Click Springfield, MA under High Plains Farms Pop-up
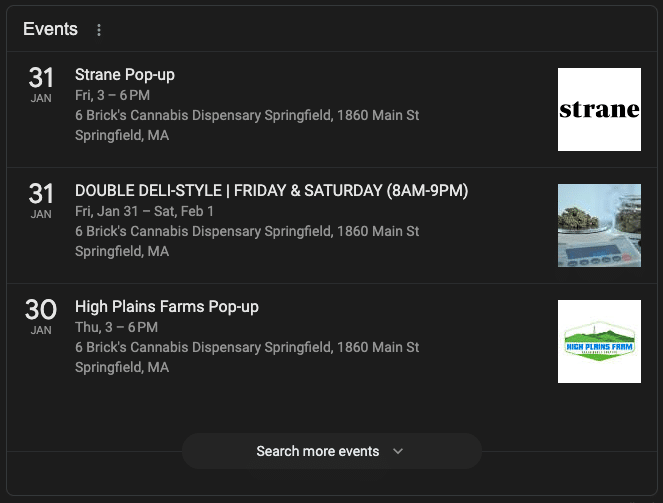Viewport: 663px width, 503px height. click(122, 367)
